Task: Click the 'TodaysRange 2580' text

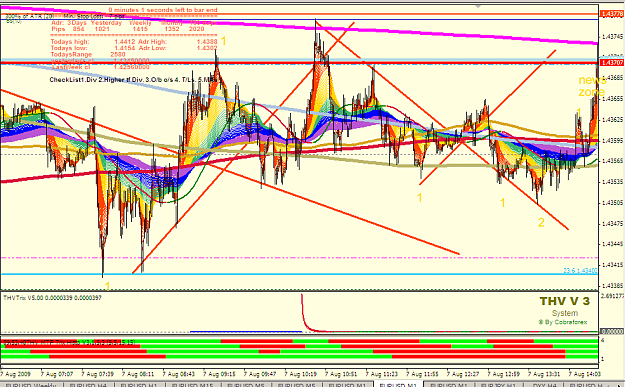Action: [88, 54]
